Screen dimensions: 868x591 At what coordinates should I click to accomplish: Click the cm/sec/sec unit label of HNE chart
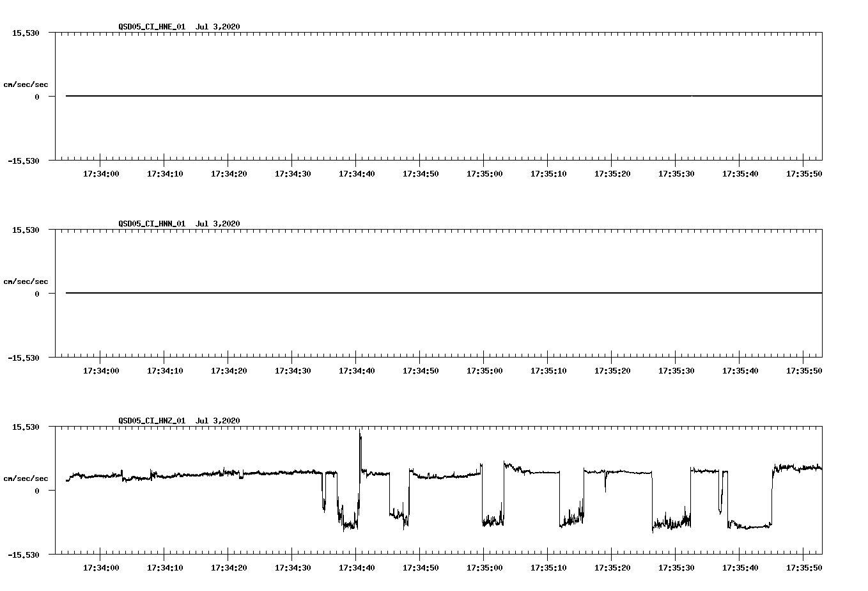point(26,84)
